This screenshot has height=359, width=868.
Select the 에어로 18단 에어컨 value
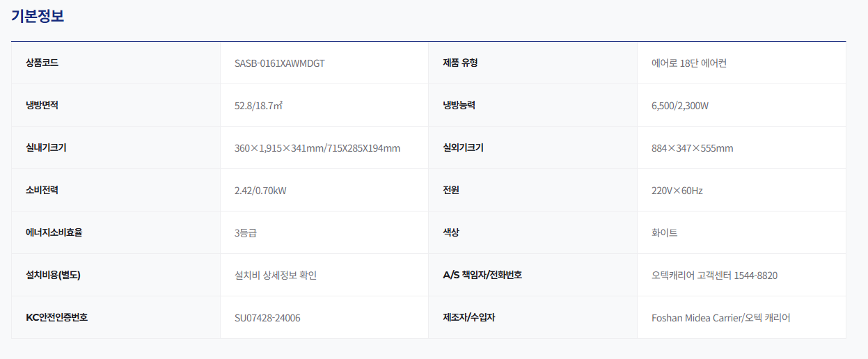(689, 63)
